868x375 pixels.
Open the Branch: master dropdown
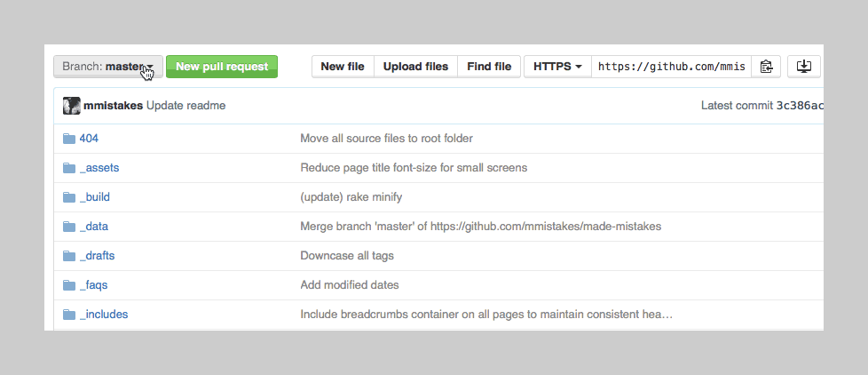[107, 67]
